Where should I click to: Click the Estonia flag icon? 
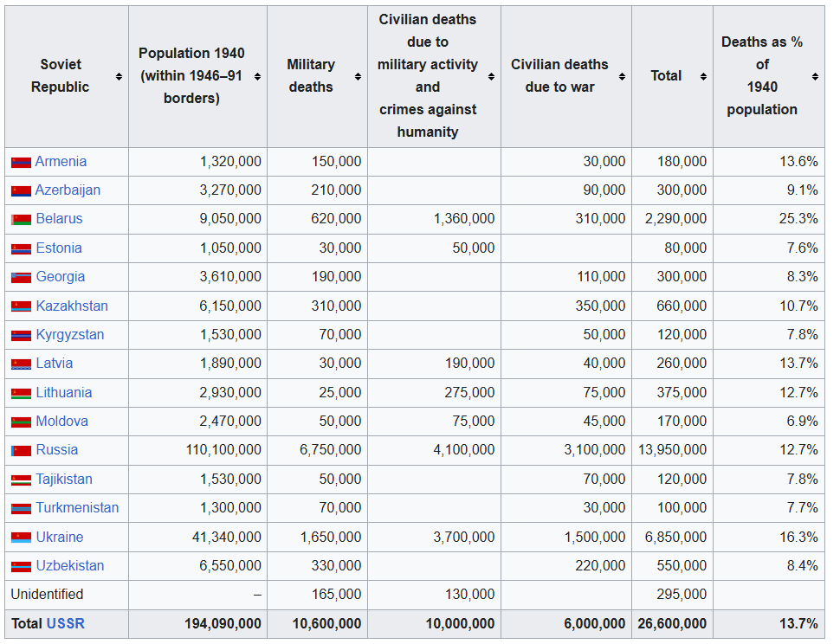coord(21,249)
